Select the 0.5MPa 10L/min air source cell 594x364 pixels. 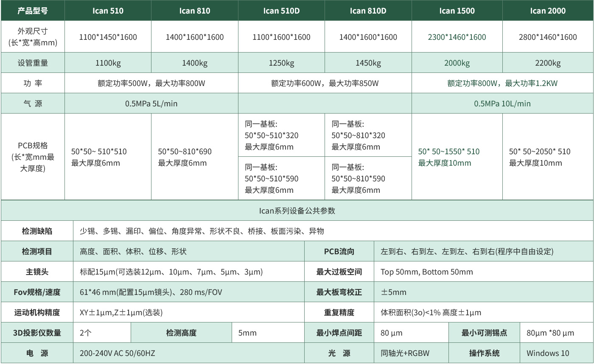coord(502,103)
